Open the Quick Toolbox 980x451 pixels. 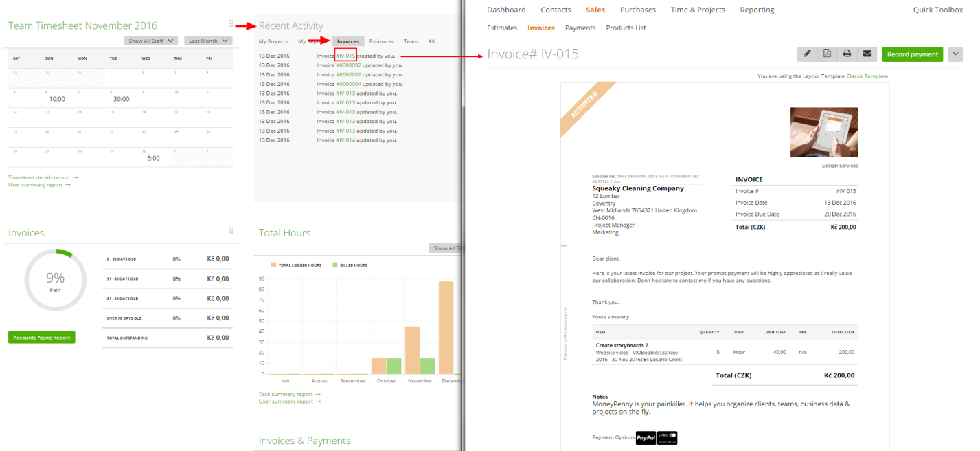[938, 10]
